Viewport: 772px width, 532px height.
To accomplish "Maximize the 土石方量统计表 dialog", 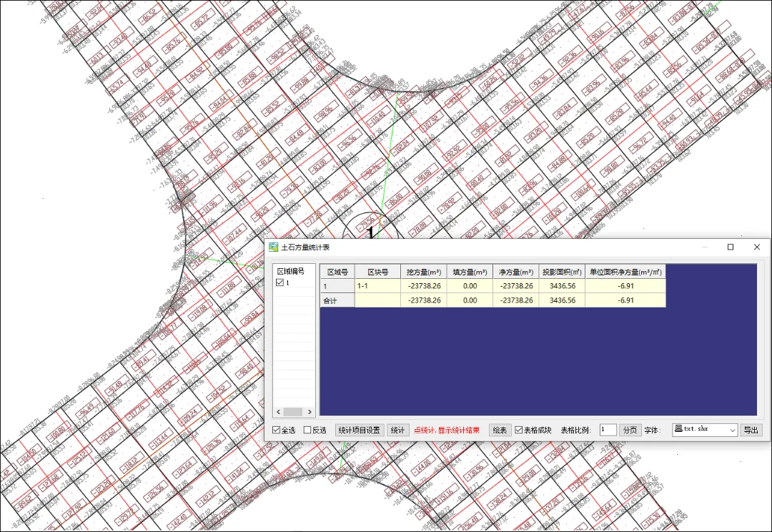I will pos(731,247).
